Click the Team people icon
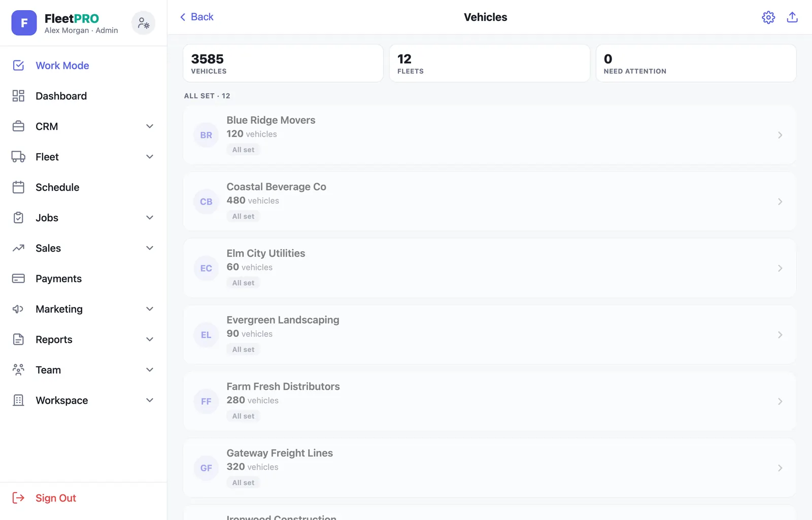812x520 pixels. pos(18,370)
